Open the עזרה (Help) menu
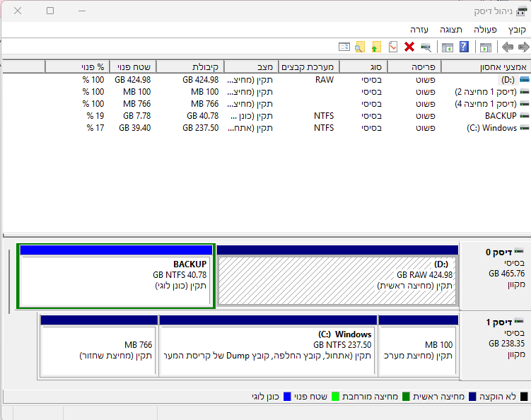 click(x=419, y=30)
